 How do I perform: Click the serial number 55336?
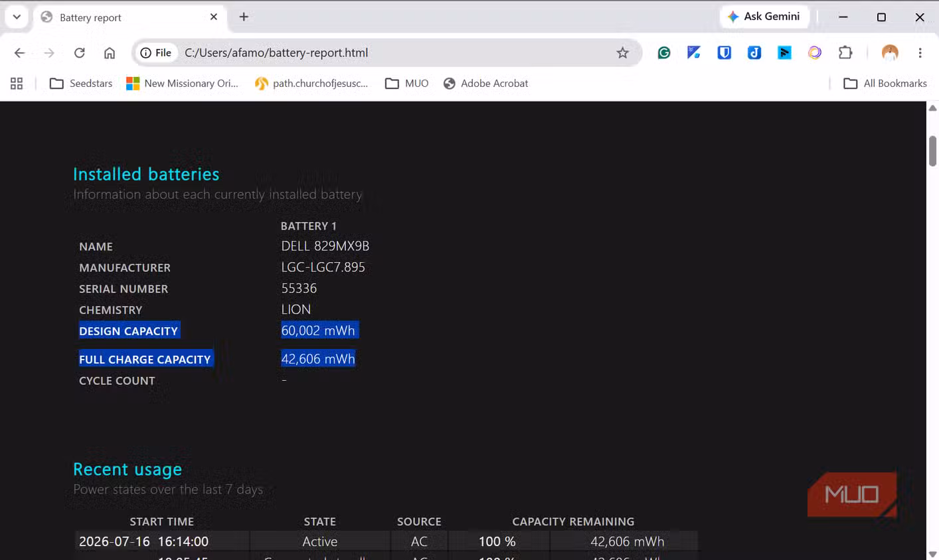pyautogui.click(x=299, y=289)
